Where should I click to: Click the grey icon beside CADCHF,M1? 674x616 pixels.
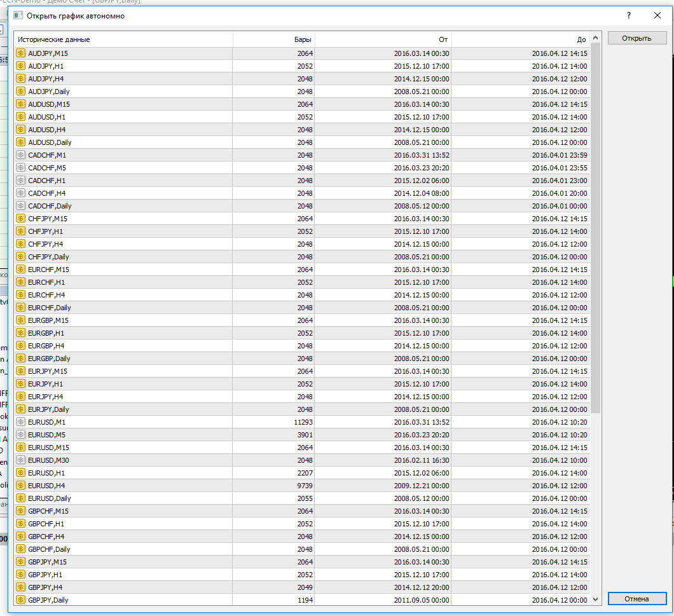[x=20, y=155]
